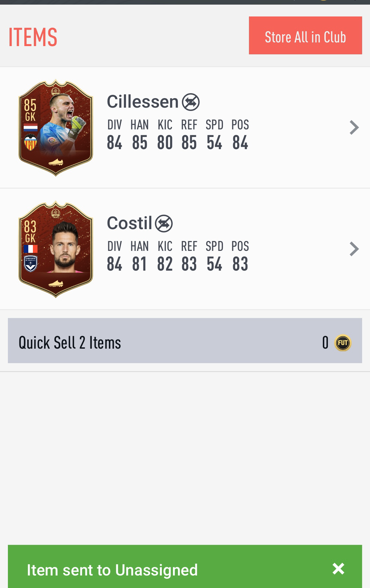Click the Valencia club badge
This screenshot has height=588, width=370.
point(31,142)
